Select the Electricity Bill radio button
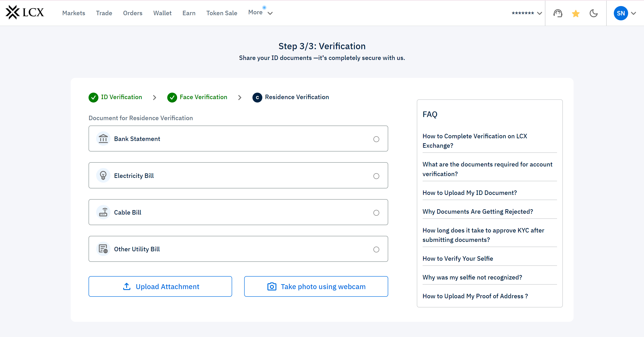Viewport: 644px width, 337px height. pos(376,176)
